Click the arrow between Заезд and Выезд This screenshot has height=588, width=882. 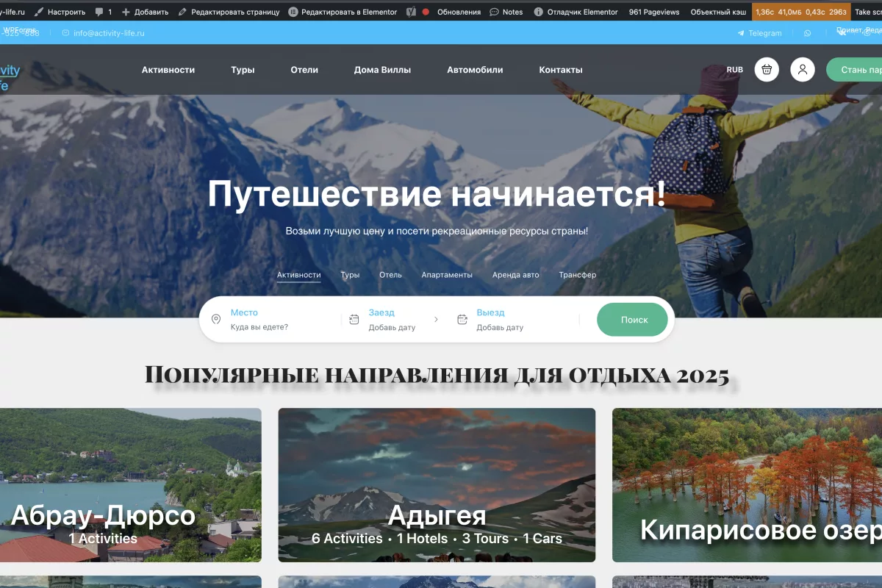436,320
